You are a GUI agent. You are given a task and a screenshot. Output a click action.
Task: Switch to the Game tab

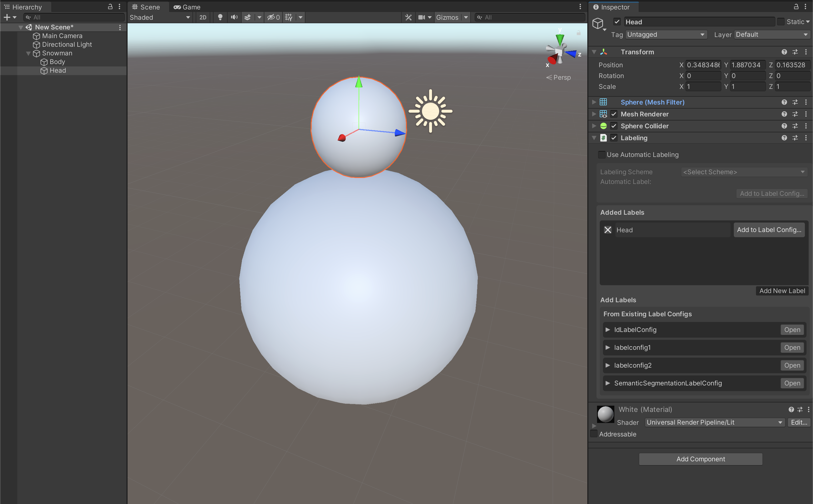187,7
